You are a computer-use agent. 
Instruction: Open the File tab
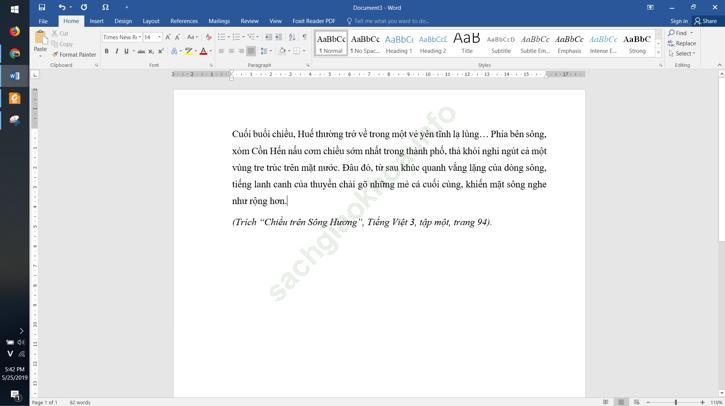[43, 21]
